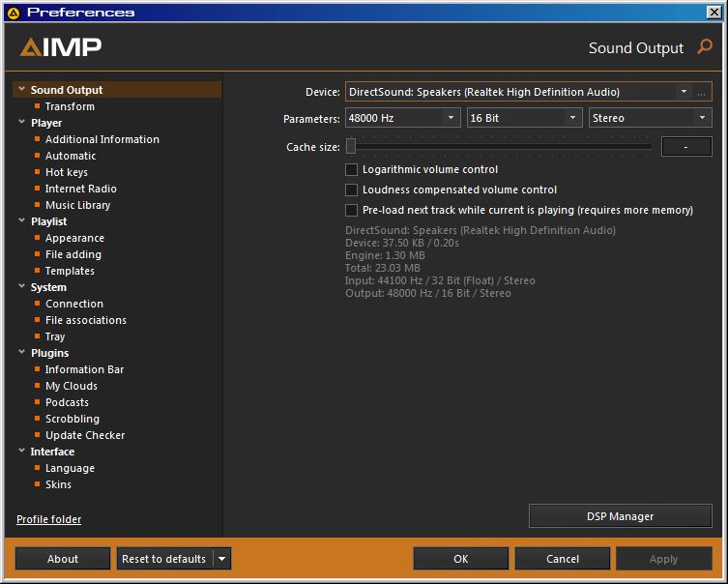
Task: Open Internet Radio settings
Action: tap(81, 189)
